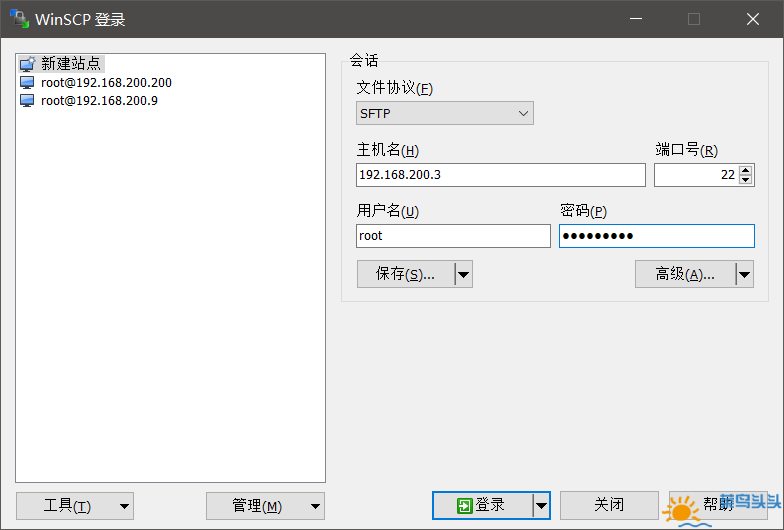Viewport: 784px width, 530px height.
Task: Click the WinSCP app icon in title bar
Action: (19, 19)
